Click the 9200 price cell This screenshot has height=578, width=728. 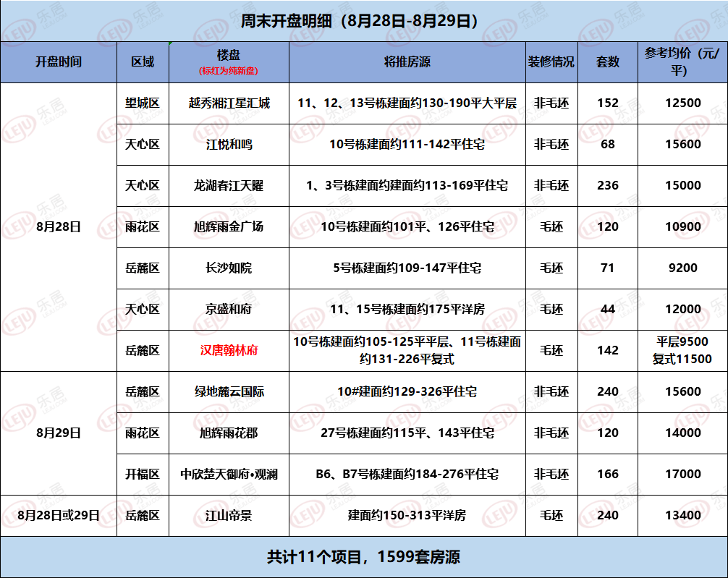[x=683, y=268]
